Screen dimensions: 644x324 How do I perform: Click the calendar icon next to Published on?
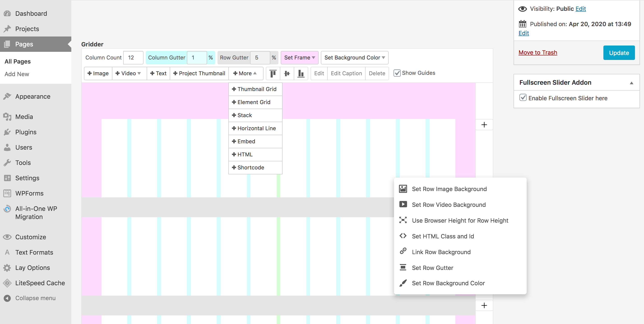(x=522, y=24)
